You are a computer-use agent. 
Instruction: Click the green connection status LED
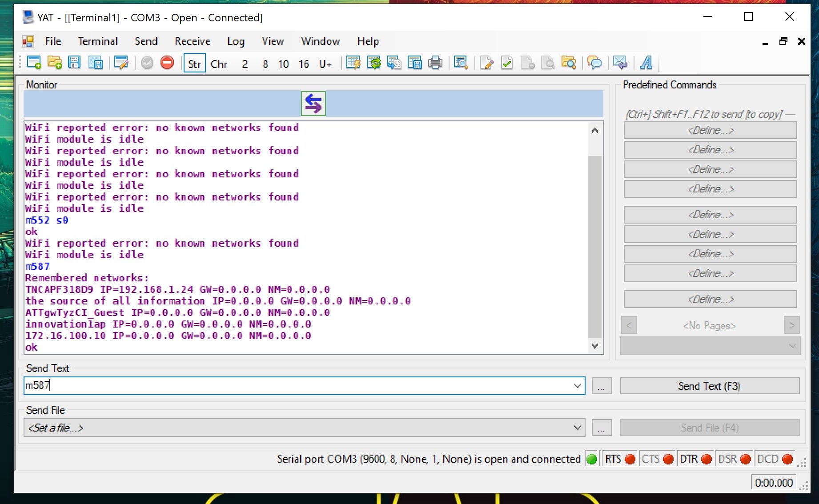592,459
